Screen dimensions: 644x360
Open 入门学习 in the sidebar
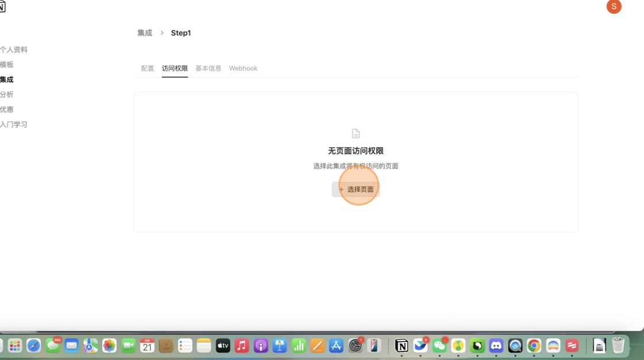coord(14,125)
